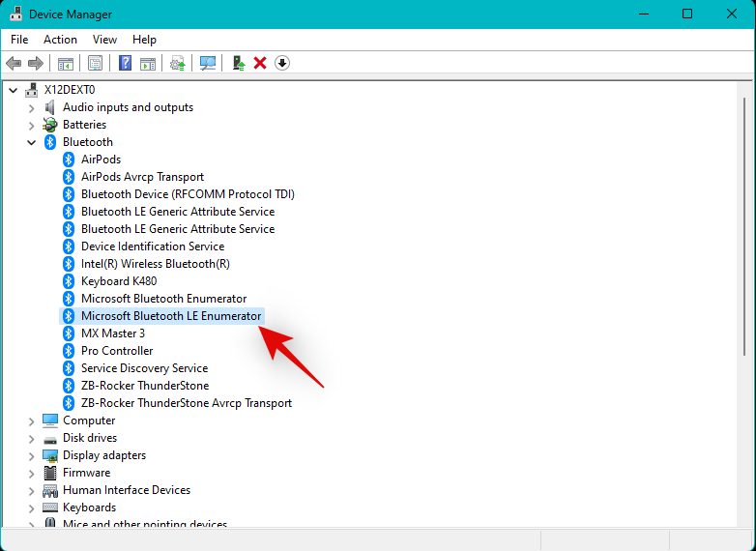Select ZB-Rocker ThunderStone device
This screenshot has width=756, height=551.
click(x=145, y=386)
